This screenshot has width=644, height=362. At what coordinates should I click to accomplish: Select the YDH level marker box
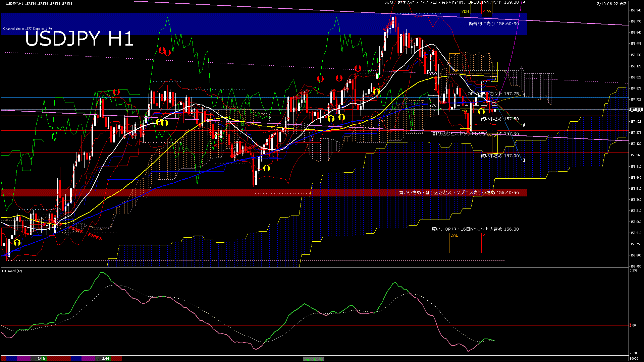pyautogui.click(x=465, y=11)
